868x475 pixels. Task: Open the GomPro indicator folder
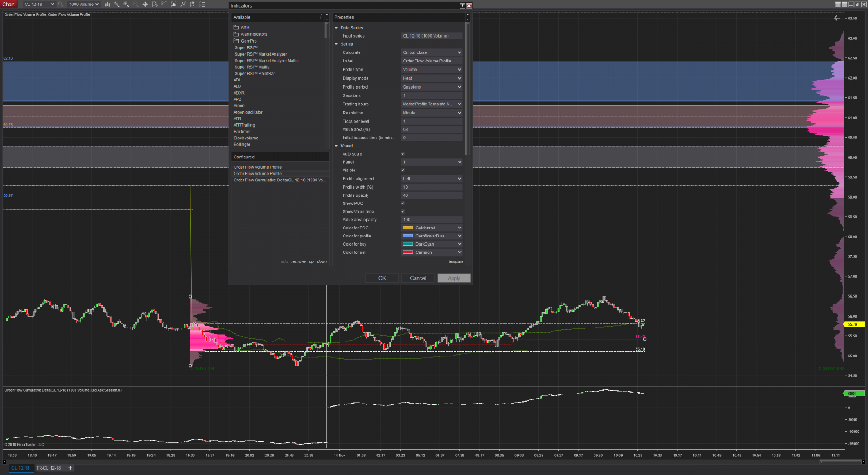coord(245,41)
